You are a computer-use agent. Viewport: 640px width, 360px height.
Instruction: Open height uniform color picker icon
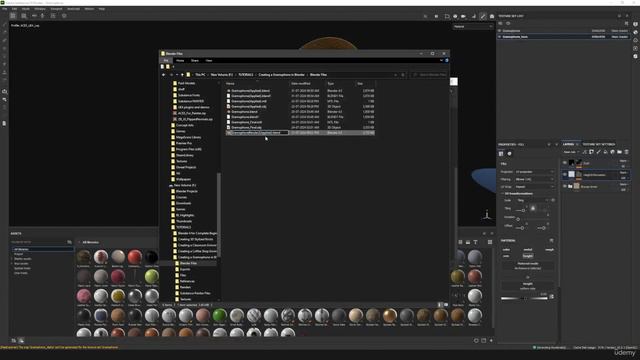tap(551, 297)
